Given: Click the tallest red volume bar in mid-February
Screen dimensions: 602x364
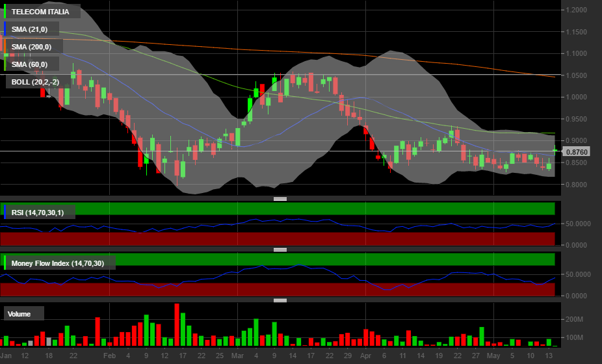Looking at the screenshot, I should coord(177,325).
